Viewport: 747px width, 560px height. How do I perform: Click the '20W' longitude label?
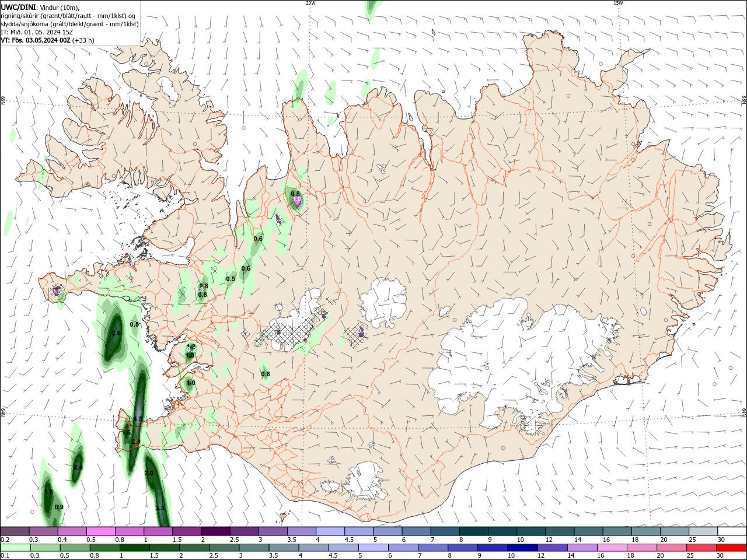310,3
